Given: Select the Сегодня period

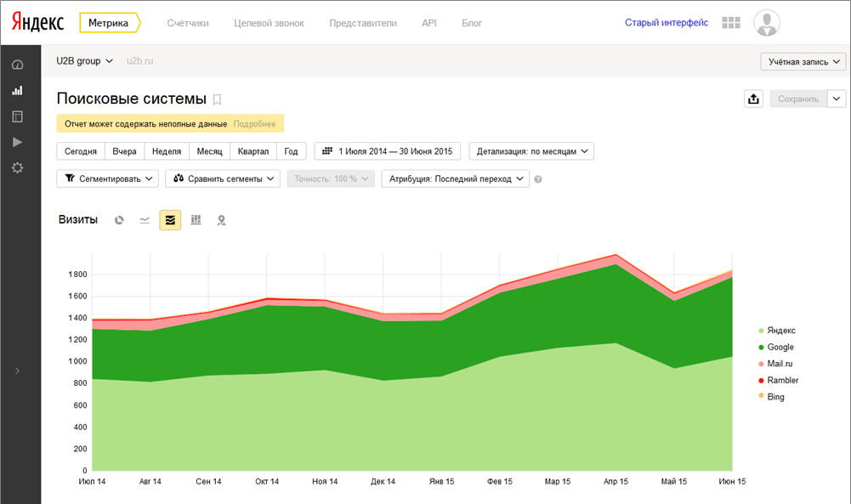Looking at the screenshot, I should [x=80, y=151].
